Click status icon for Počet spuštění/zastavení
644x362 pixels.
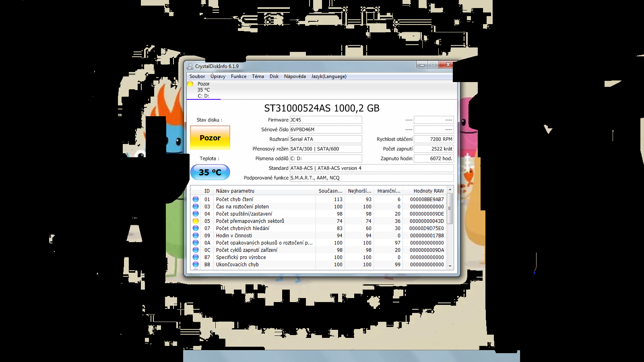[x=196, y=214]
